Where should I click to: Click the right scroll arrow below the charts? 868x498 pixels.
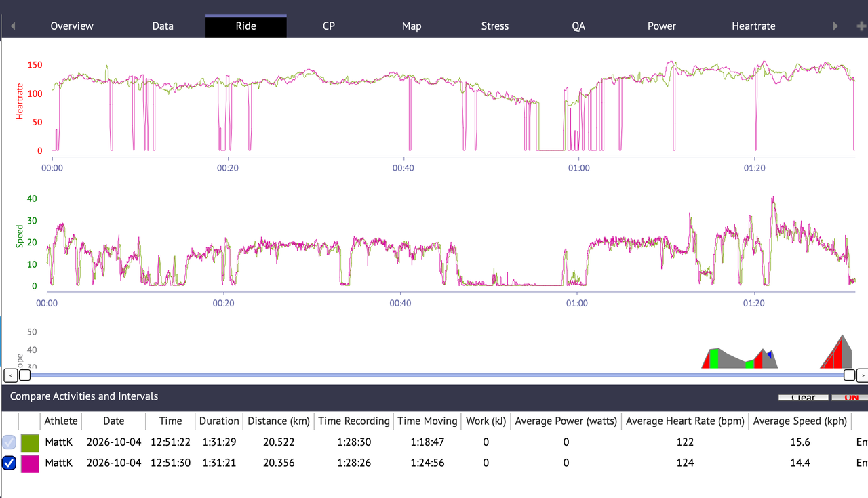[x=863, y=375]
